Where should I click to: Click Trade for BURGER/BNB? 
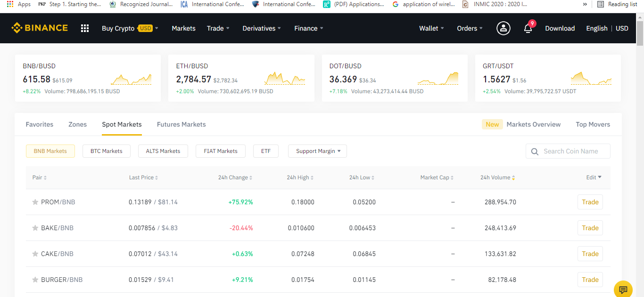[x=590, y=280]
